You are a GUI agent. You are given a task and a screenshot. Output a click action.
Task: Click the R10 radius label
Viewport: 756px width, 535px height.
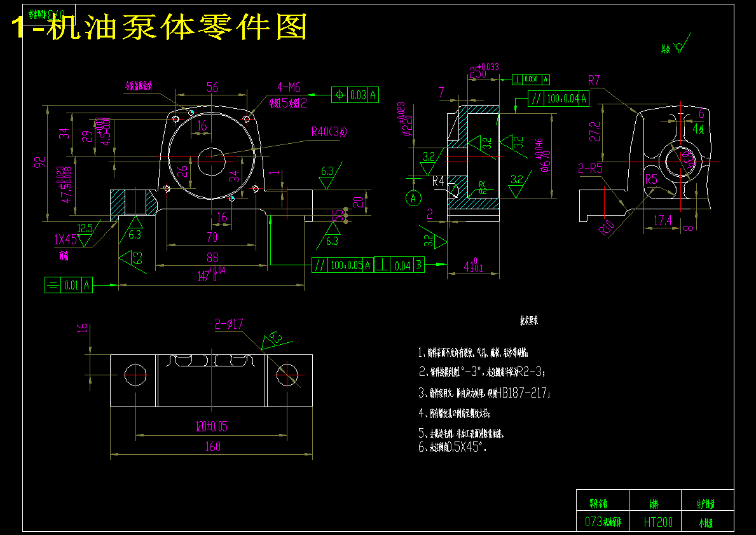[607, 228]
